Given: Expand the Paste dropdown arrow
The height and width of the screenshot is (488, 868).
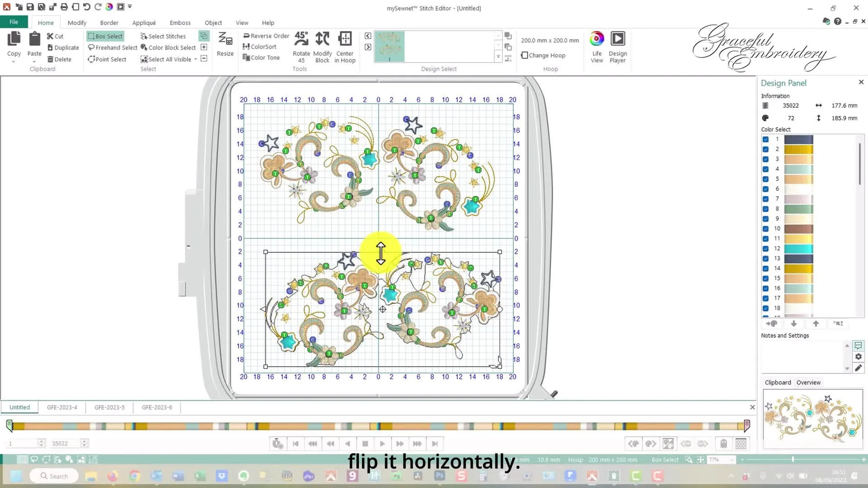Looking at the screenshot, I should coord(35,62).
